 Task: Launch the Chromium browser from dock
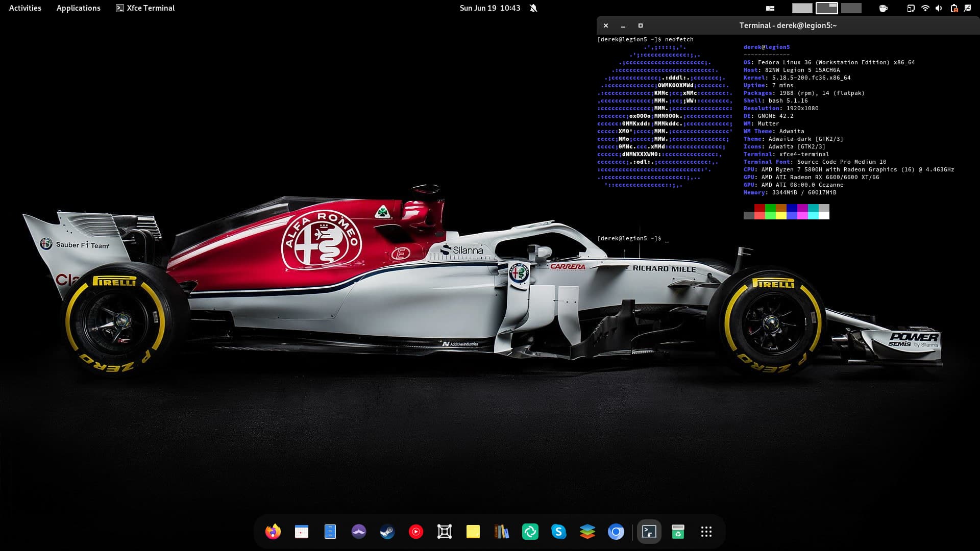pyautogui.click(x=616, y=532)
